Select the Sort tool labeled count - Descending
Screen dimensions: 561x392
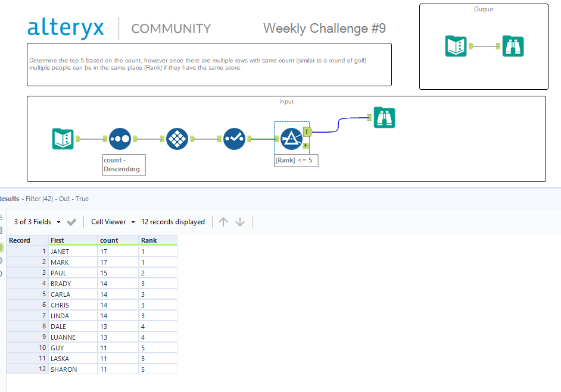pos(120,139)
